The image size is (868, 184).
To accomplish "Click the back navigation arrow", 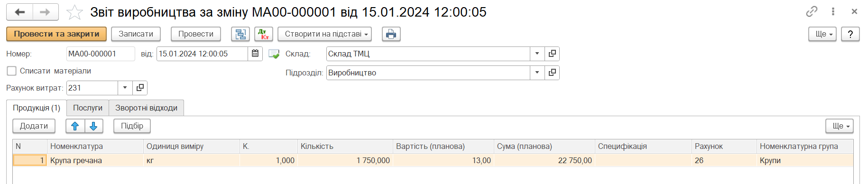I will point(19,12).
